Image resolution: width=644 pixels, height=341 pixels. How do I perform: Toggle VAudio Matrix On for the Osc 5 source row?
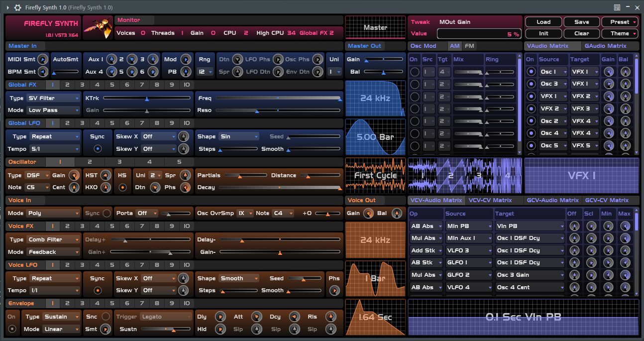point(531,145)
